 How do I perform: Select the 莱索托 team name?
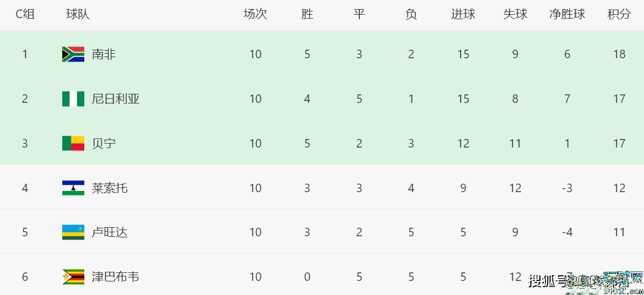(110, 188)
